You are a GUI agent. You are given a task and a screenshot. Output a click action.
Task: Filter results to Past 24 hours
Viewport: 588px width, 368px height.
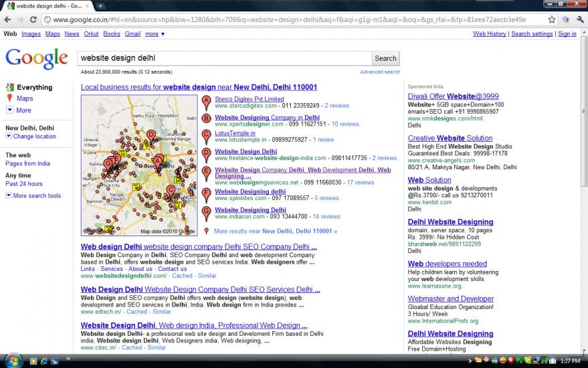click(24, 183)
